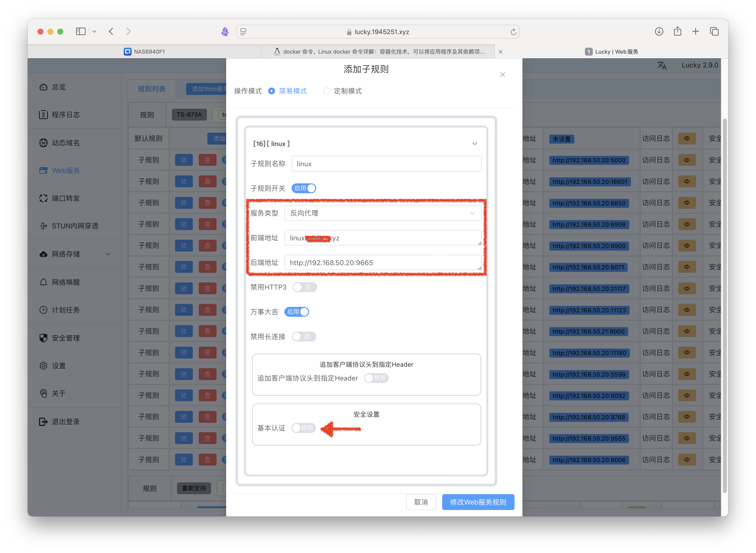Viewport: 756px width, 553px height.
Task: Click the Safari share icon
Action: pos(677,31)
